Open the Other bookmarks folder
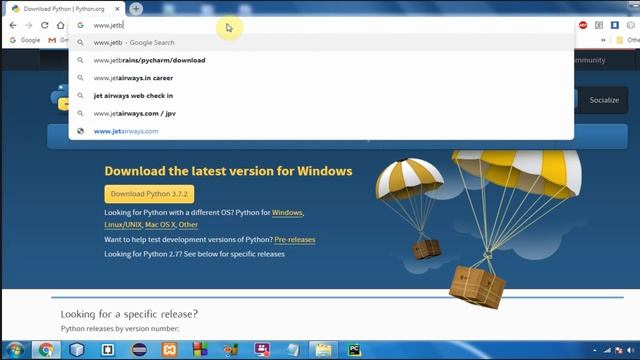 pyautogui.click(x=627, y=40)
